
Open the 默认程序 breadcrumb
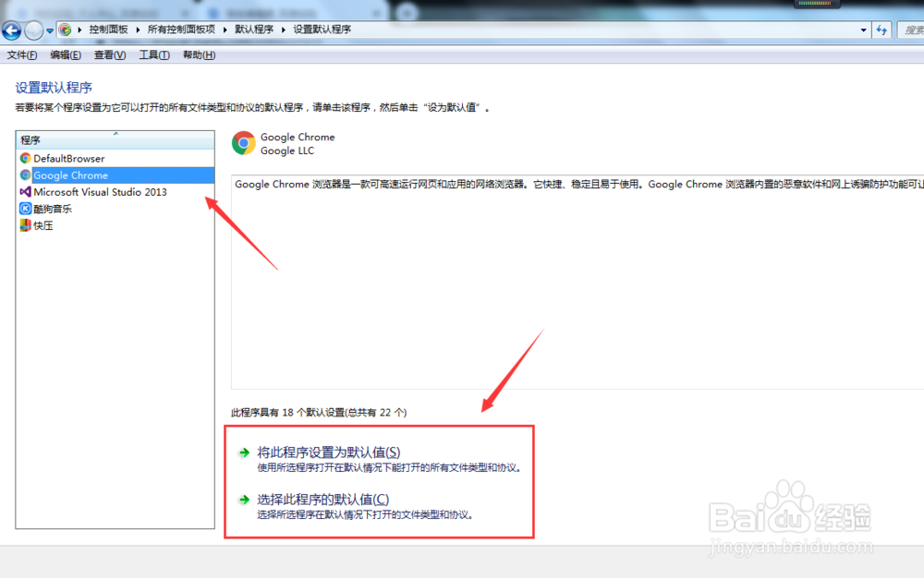[x=254, y=30]
